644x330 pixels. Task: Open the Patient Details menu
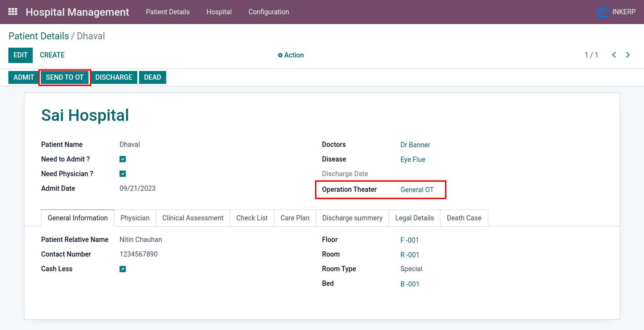pos(168,12)
